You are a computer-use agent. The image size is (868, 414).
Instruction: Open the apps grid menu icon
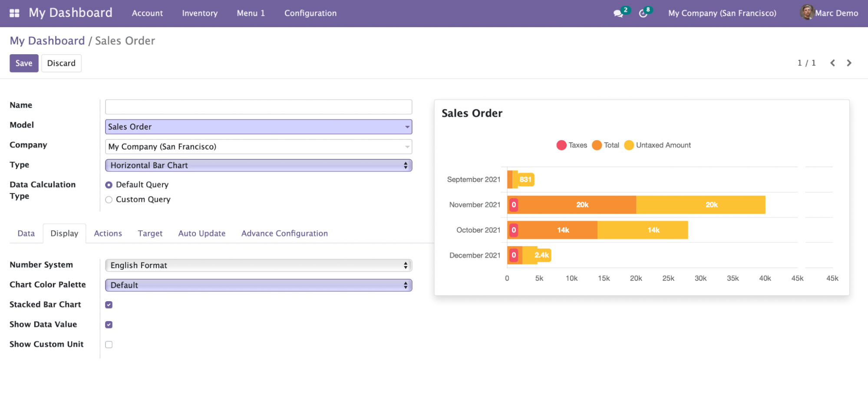pos(14,13)
